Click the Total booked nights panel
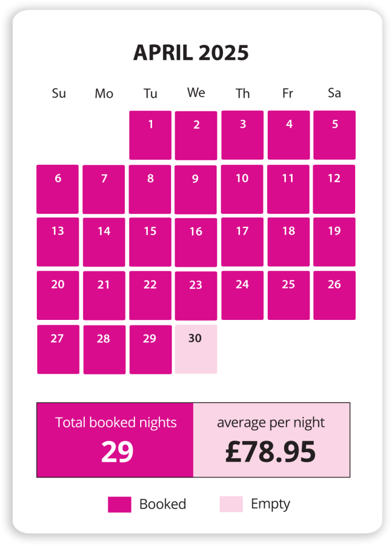 point(115,440)
